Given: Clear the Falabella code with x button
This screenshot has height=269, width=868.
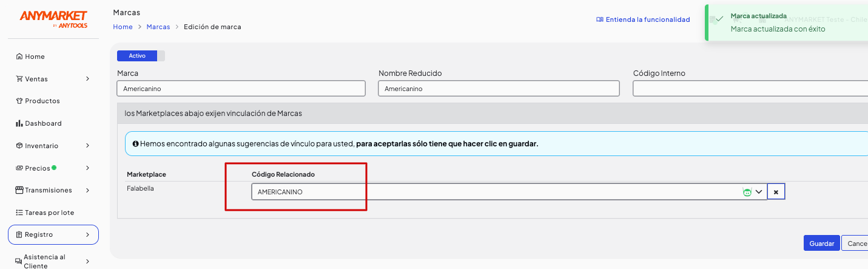Looking at the screenshot, I should pyautogui.click(x=776, y=192).
